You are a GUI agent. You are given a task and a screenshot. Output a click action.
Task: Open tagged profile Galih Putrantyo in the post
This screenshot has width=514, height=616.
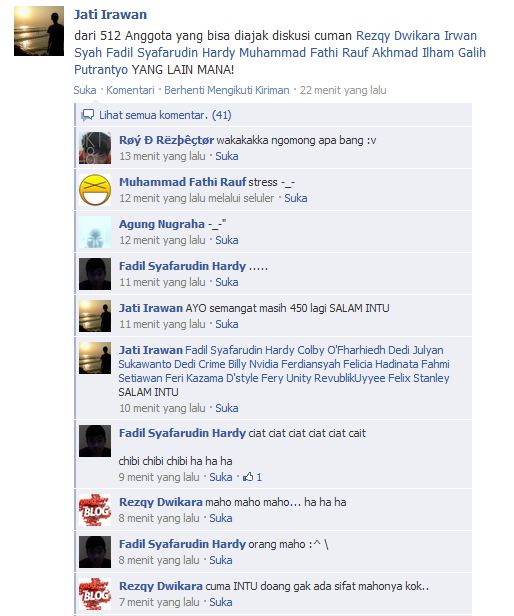pos(280,61)
